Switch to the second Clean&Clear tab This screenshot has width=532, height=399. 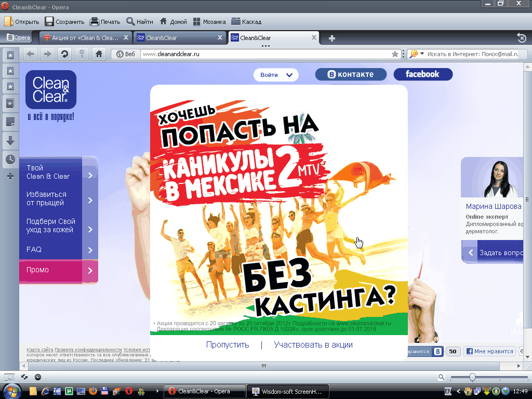(180, 37)
